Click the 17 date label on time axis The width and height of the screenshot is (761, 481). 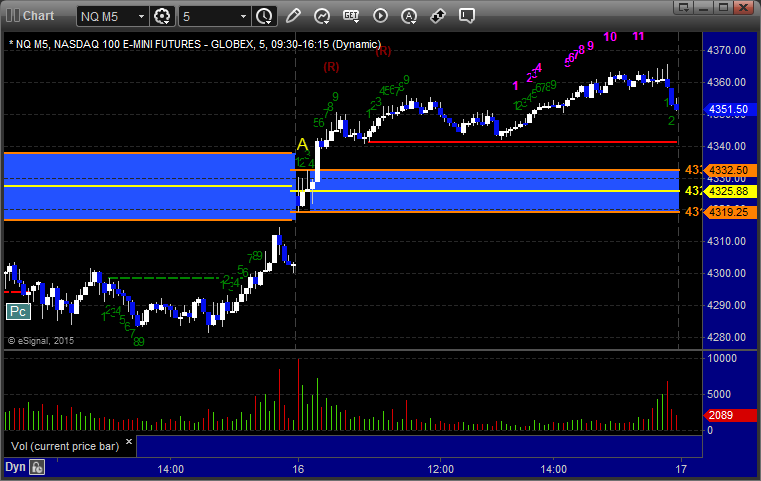point(681,469)
